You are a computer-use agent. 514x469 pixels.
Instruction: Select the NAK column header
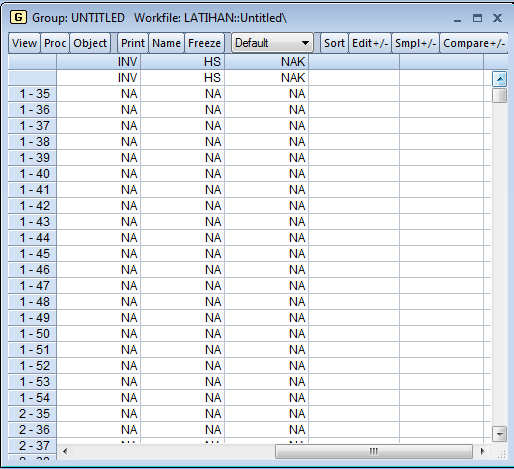[x=267, y=62]
